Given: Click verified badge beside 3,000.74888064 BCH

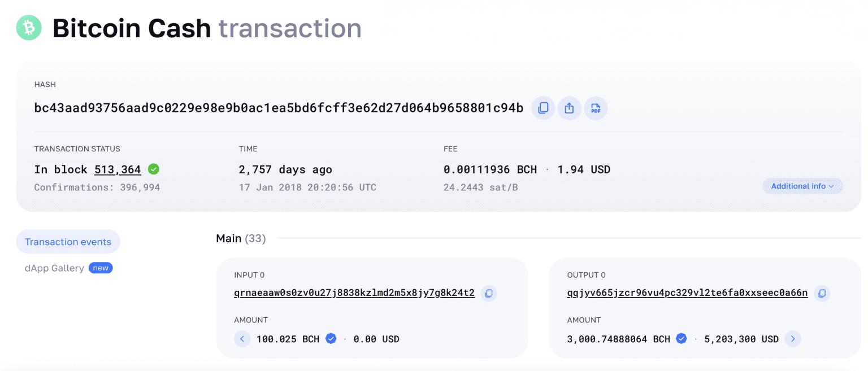Looking at the screenshot, I should click(x=682, y=339).
